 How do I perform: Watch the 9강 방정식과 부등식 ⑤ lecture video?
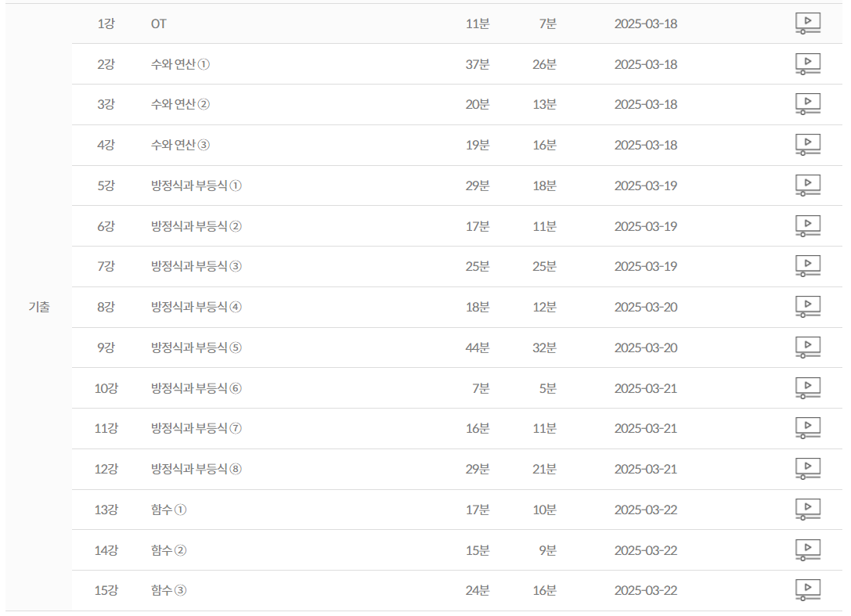[807, 348]
